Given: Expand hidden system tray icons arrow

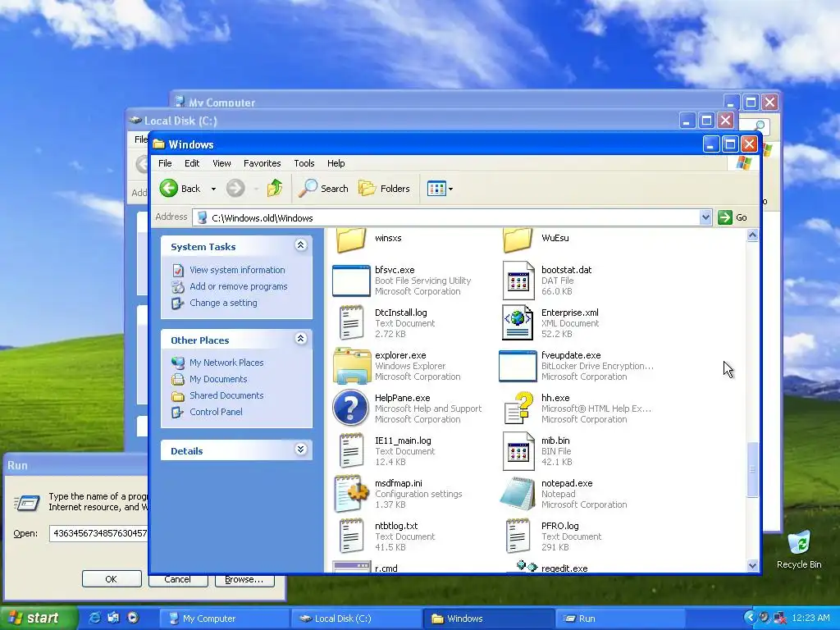Looking at the screenshot, I should (750, 617).
